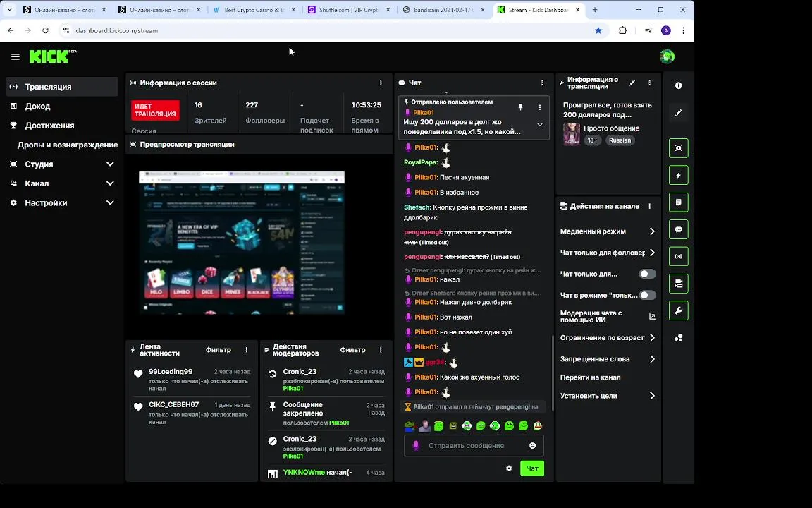Open the info icon in right sidebar
Image resolution: width=812 pixels, height=508 pixels.
[x=678, y=85]
